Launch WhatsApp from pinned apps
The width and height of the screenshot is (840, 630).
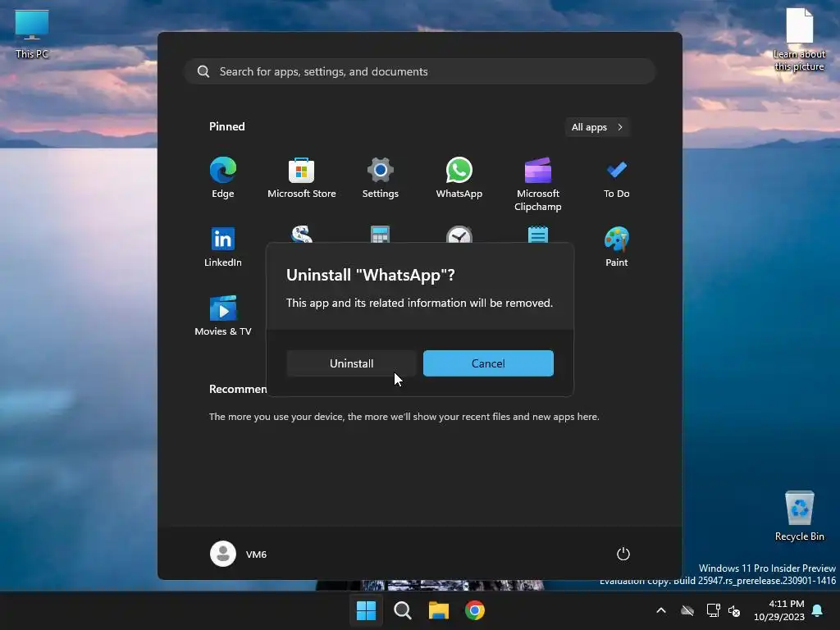[459, 178]
